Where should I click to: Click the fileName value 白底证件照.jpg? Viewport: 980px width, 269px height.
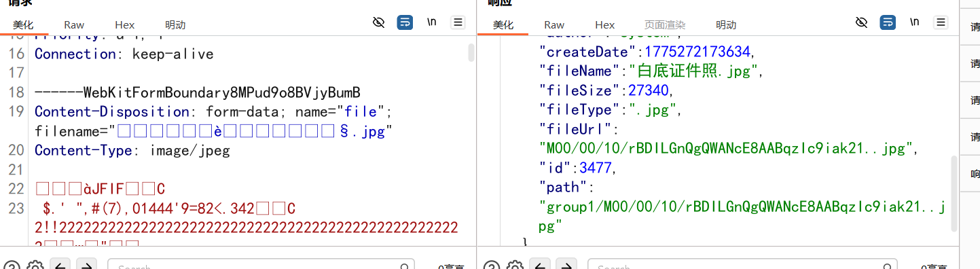tap(693, 71)
